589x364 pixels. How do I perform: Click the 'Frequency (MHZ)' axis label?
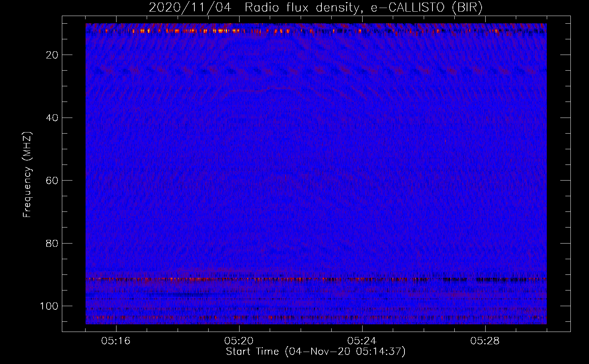(x=27, y=175)
